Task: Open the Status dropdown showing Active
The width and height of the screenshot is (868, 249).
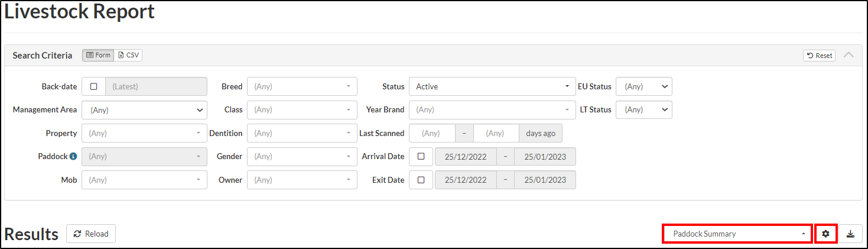Action: click(492, 86)
